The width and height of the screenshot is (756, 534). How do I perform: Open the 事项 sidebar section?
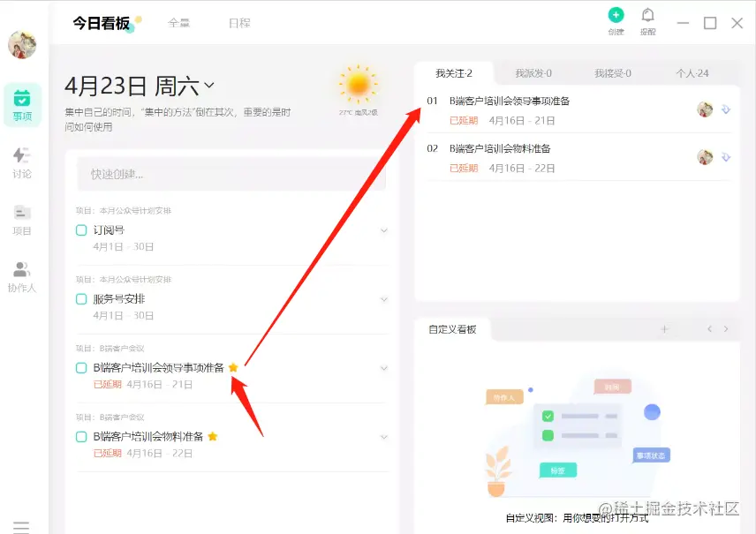(22, 105)
